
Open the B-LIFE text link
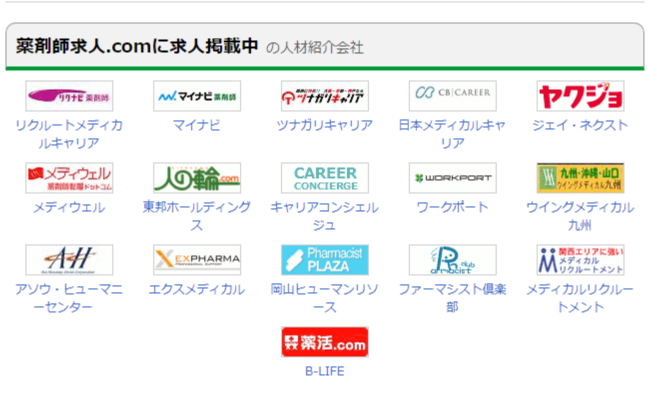point(325,371)
